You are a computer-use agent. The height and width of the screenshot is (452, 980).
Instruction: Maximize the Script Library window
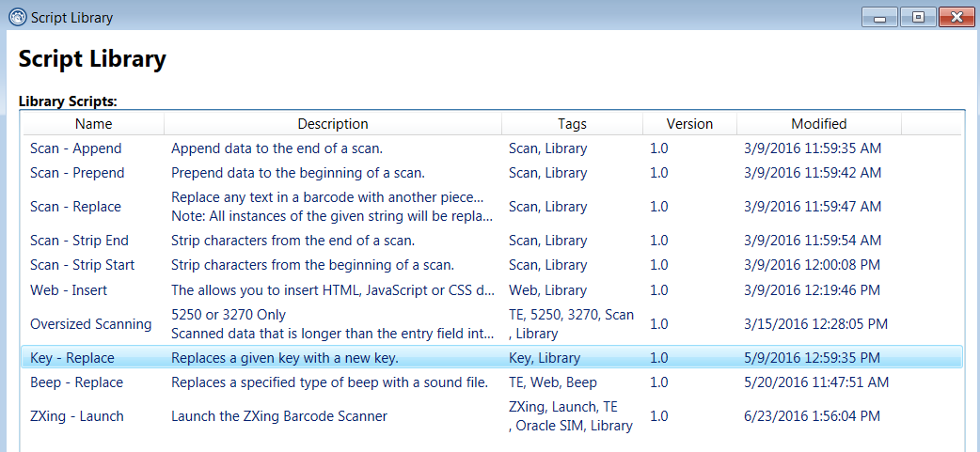click(917, 17)
